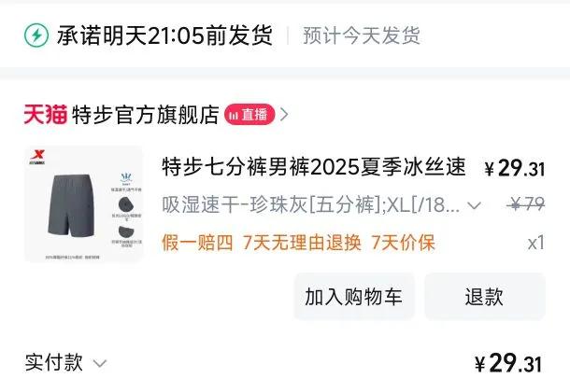
Task: Open the 特步七分裤男裤2025 product title
Action: click(314, 167)
